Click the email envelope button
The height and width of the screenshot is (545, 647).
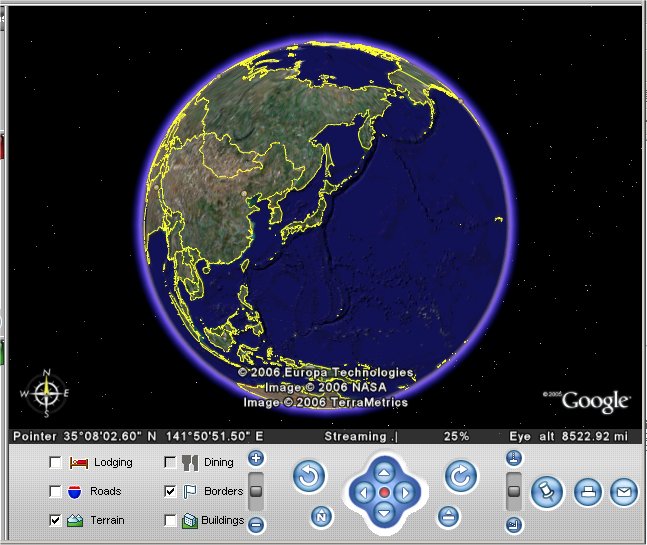pyautogui.click(x=623, y=492)
